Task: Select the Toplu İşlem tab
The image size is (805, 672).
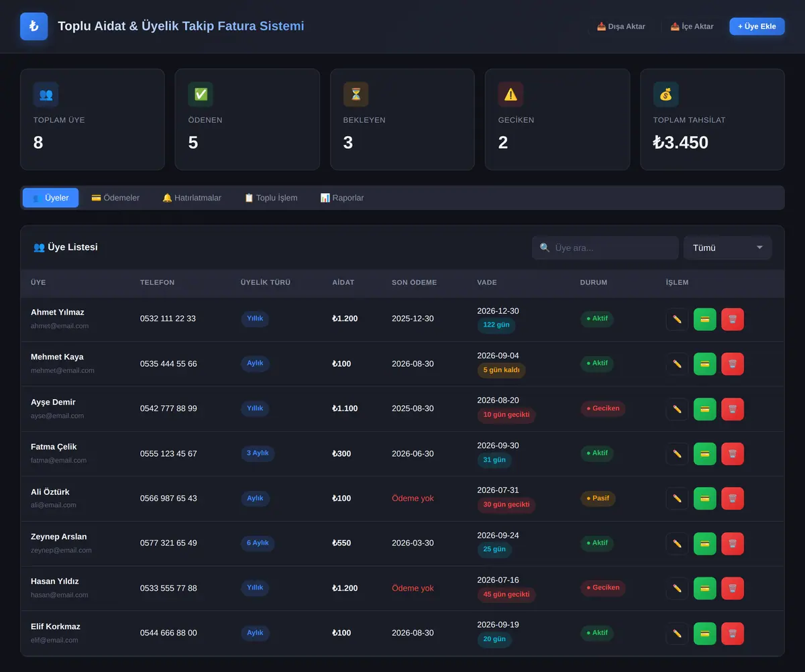Action: pyautogui.click(x=271, y=198)
